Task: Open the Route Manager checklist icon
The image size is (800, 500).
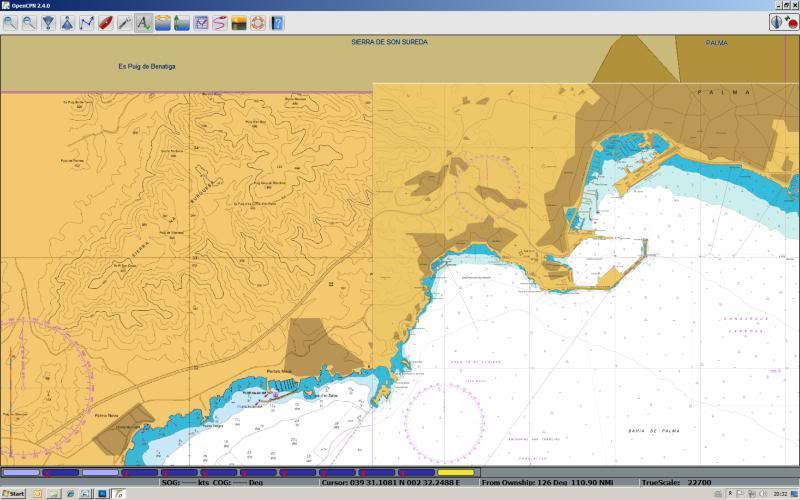Action: coord(201,22)
